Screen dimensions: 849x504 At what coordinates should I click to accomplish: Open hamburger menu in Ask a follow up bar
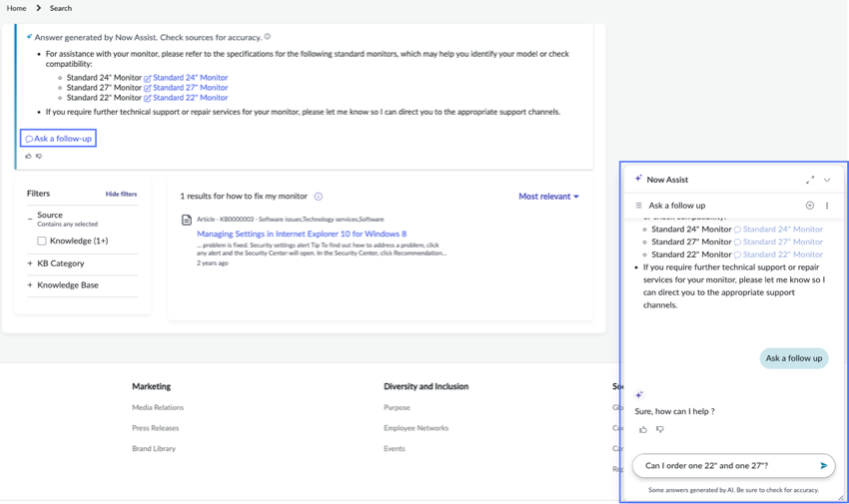(x=639, y=206)
